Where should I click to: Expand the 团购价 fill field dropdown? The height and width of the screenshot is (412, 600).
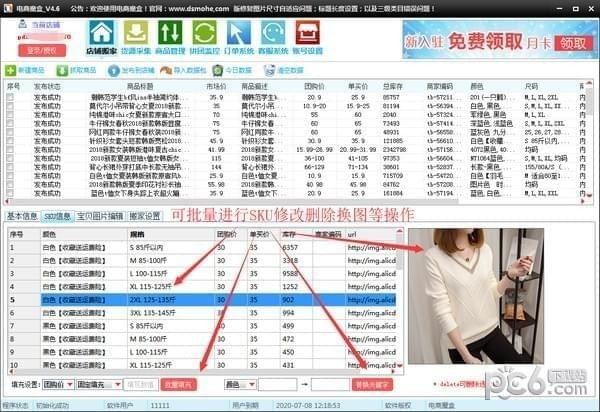70,384
